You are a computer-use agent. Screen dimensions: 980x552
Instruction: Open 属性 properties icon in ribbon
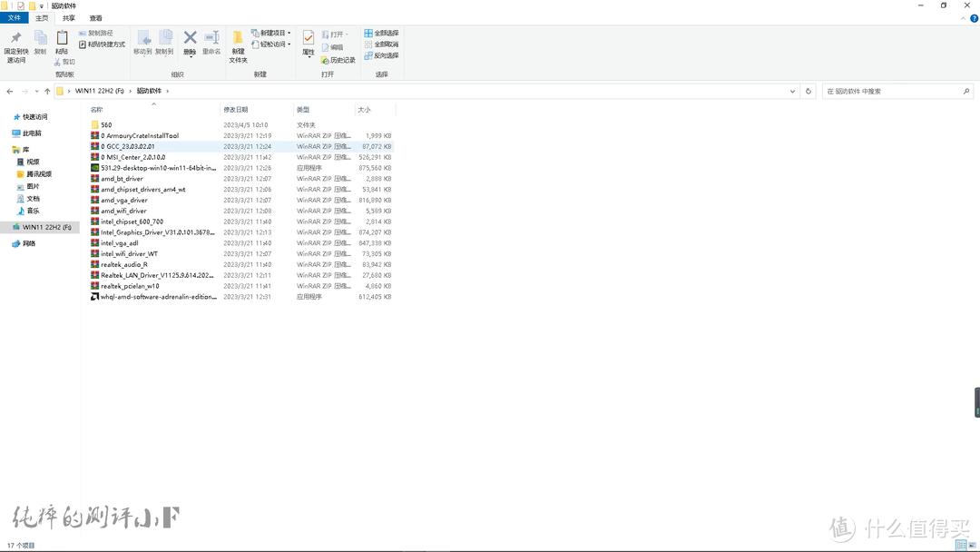308,38
